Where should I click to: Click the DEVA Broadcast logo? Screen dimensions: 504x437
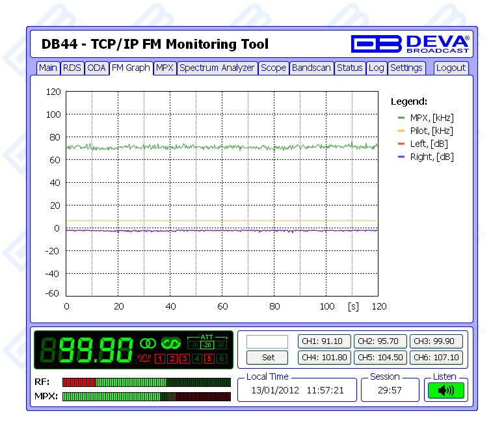(410, 44)
